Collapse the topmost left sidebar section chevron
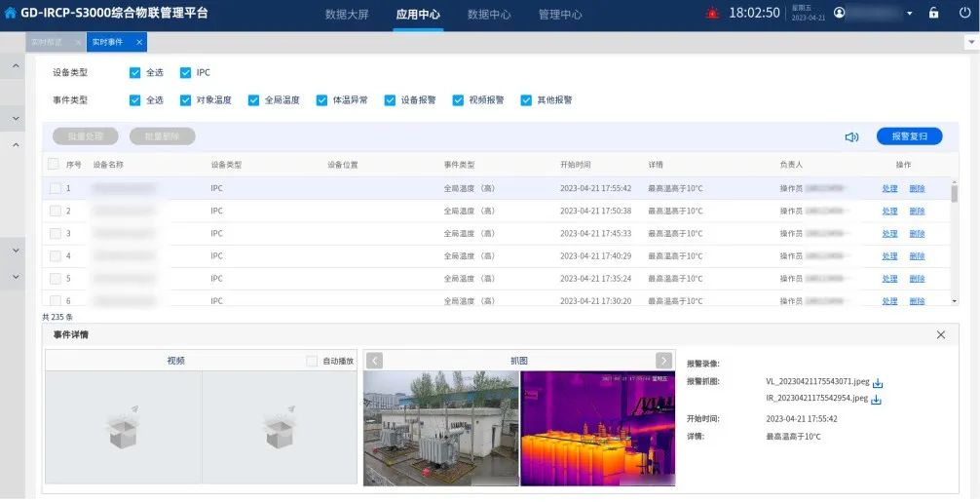Image resolution: width=980 pixels, height=502 pixels. 16,66
